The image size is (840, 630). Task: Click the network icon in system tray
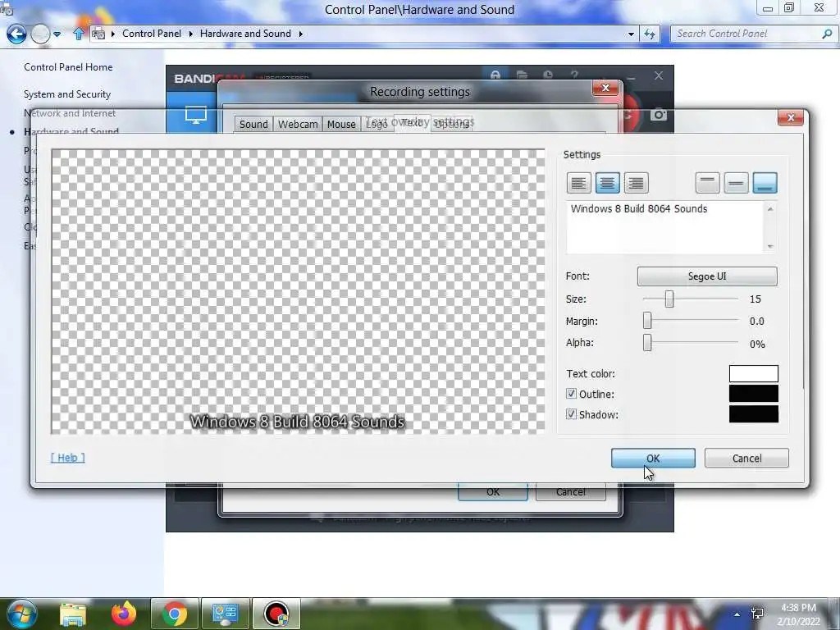[757, 614]
